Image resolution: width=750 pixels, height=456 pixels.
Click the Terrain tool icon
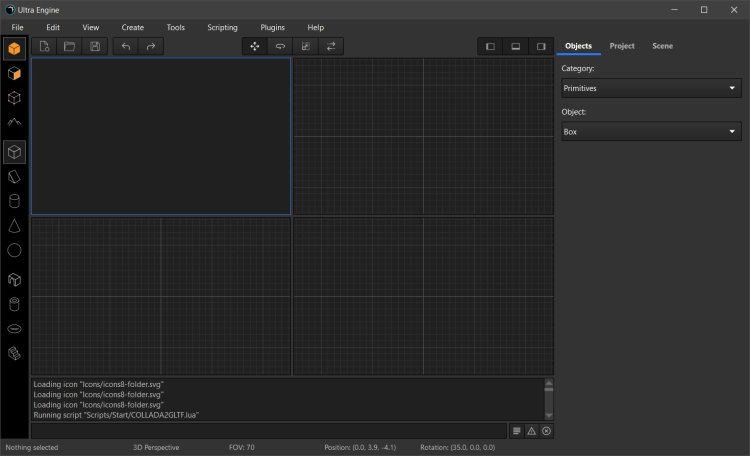tap(14, 122)
